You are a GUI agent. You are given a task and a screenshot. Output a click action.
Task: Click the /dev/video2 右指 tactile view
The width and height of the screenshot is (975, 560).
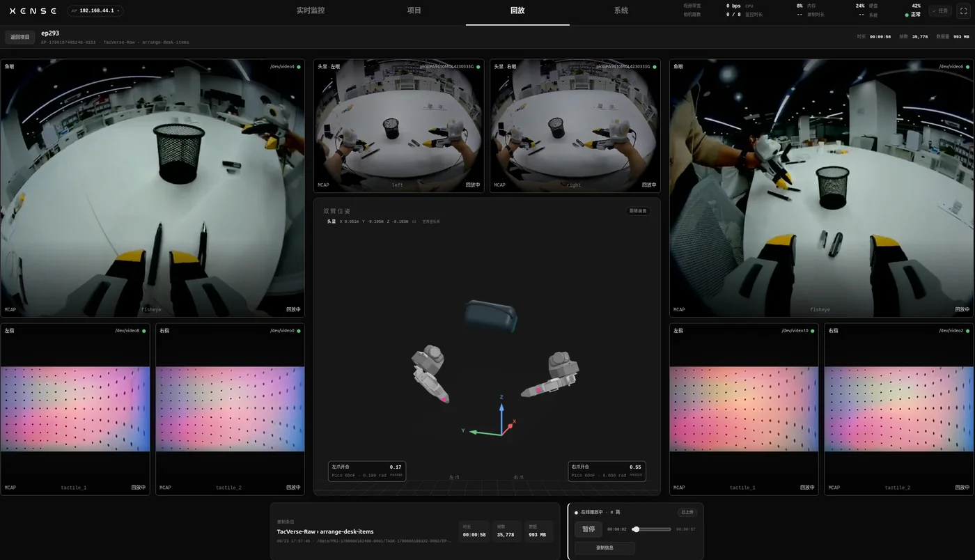coord(899,410)
